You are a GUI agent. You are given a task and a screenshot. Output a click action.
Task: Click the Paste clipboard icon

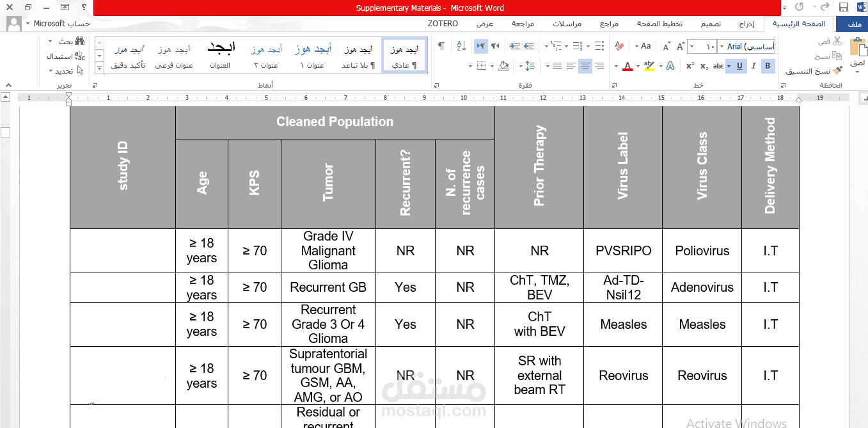click(x=857, y=48)
